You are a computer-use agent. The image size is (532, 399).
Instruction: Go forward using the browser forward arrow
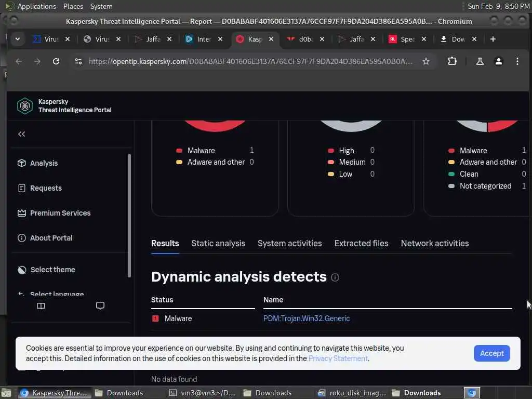[37, 61]
